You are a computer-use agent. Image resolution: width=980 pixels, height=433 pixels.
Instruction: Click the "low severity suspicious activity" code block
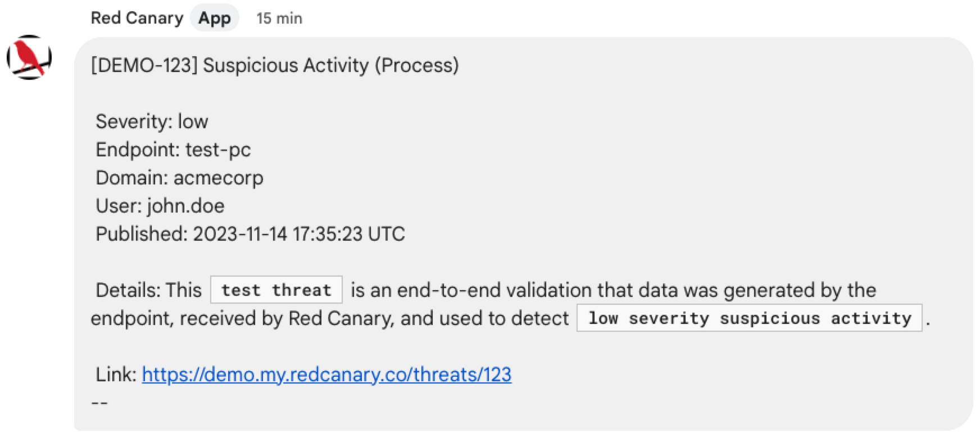click(750, 318)
